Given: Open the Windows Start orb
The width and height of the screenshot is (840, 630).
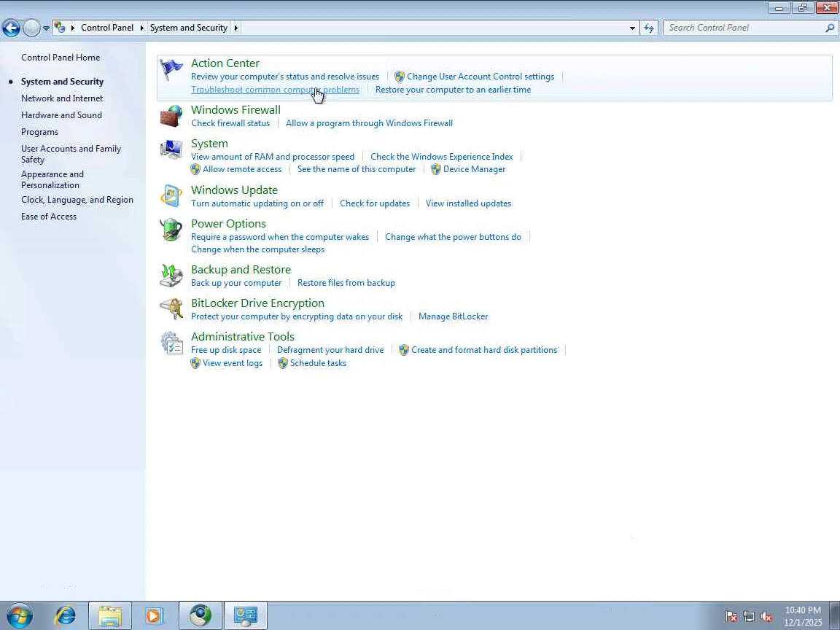Looking at the screenshot, I should [20, 615].
